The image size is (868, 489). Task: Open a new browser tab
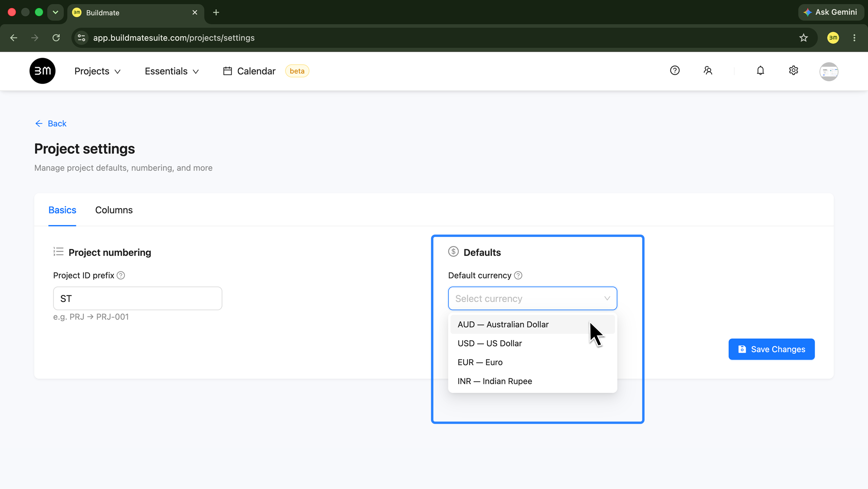point(216,12)
